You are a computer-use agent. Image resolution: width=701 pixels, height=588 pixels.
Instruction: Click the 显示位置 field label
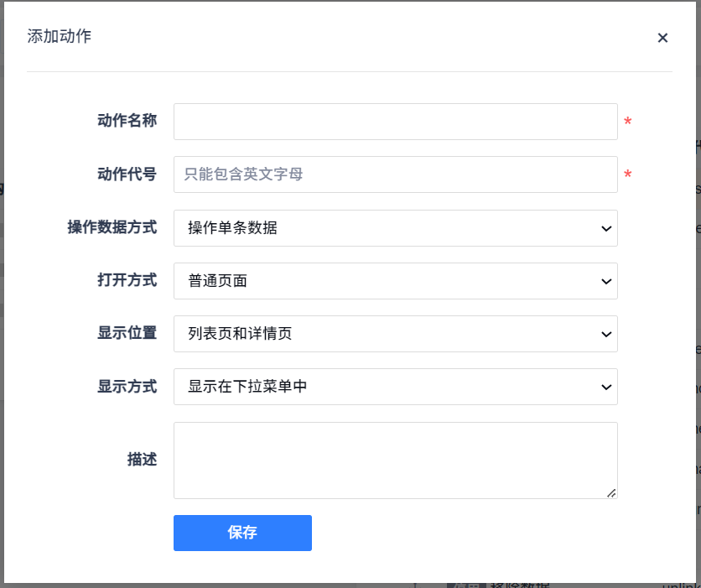click(127, 333)
